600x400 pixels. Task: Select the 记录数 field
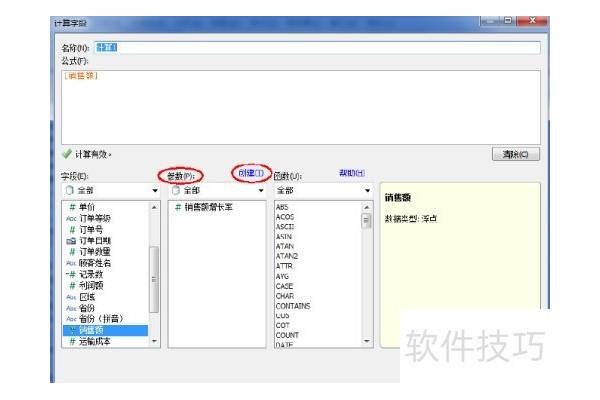click(x=106, y=274)
